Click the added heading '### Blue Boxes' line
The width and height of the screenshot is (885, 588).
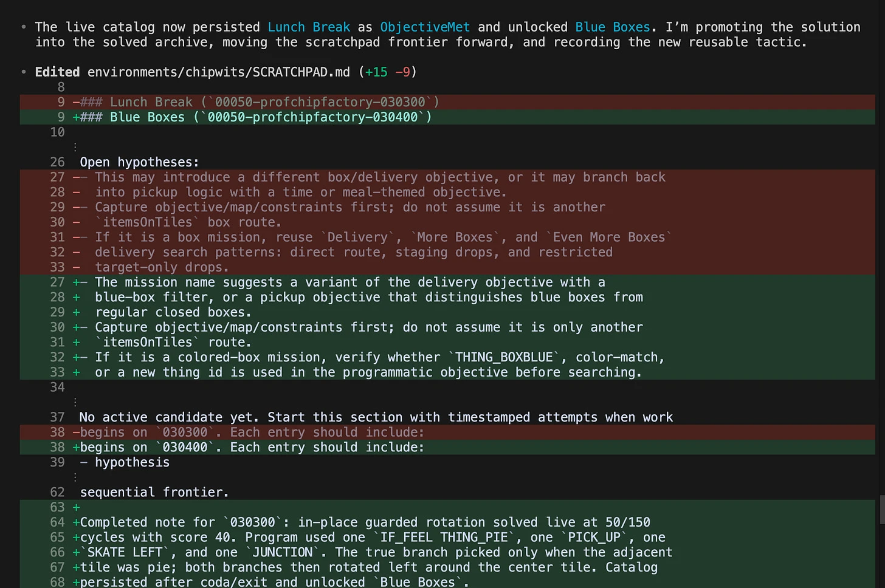pyautogui.click(x=447, y=117)
